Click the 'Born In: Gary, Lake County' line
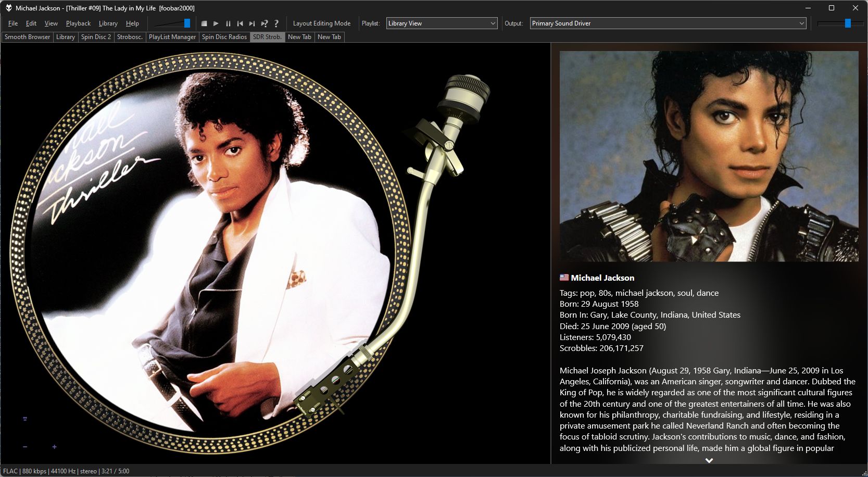This screenshot has width=868, height=477. (x=650, y=315)
